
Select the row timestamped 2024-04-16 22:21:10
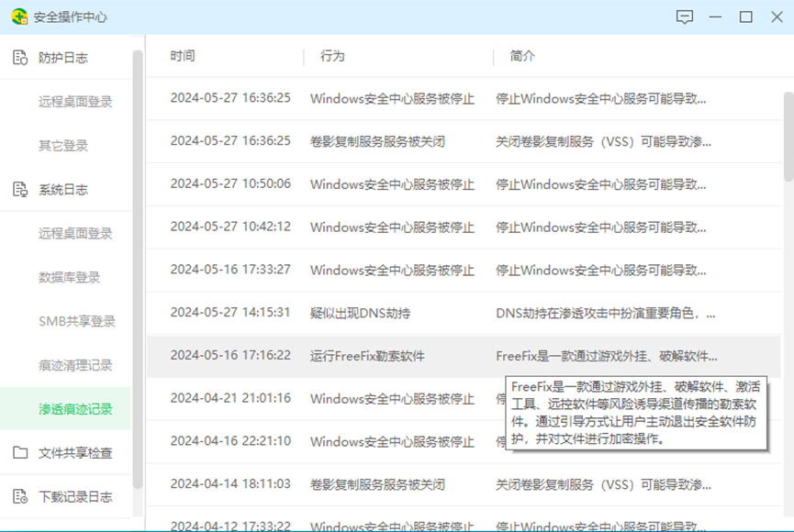pyautogui.click(x=464, y=441)
